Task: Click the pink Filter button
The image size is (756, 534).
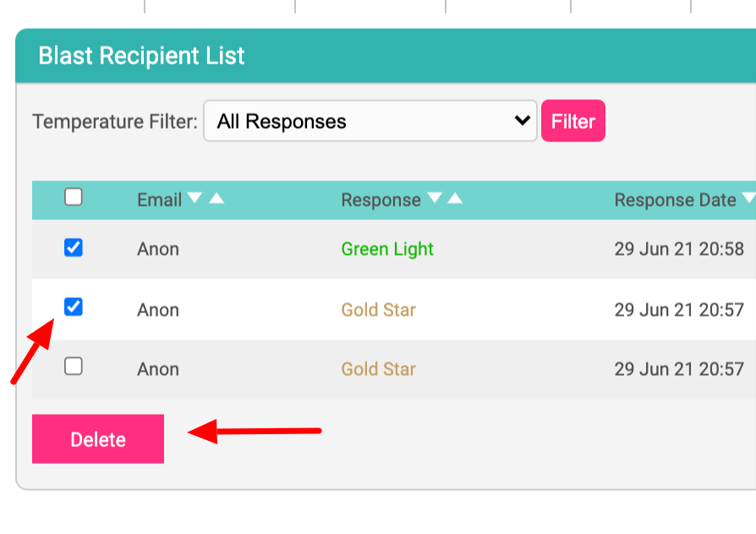Action: point(573,121)
